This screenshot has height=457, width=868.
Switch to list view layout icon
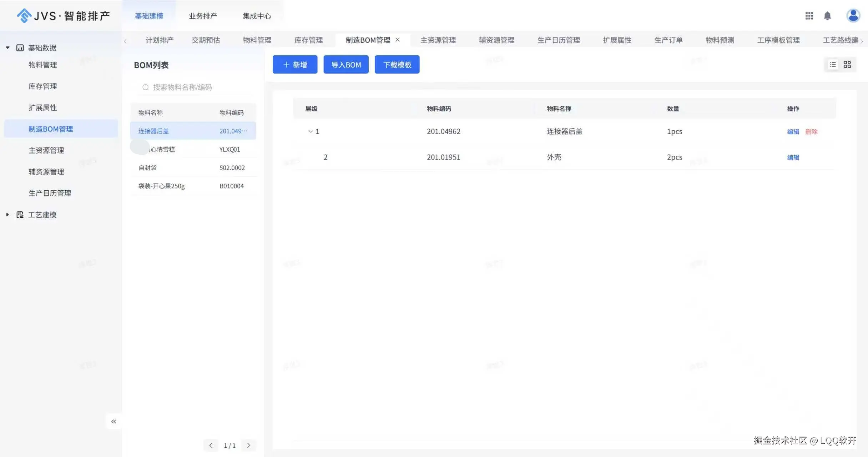(x=833, y=65)
